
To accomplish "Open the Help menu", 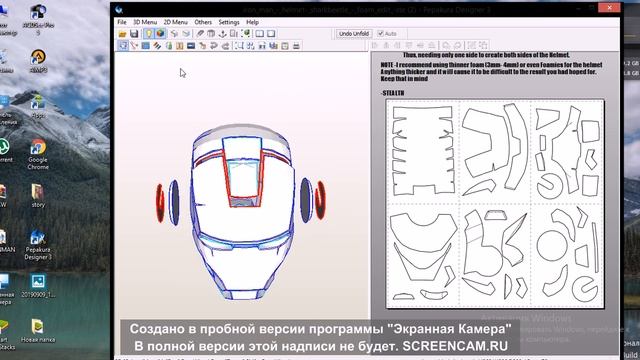I will click(x=252, y=22).
